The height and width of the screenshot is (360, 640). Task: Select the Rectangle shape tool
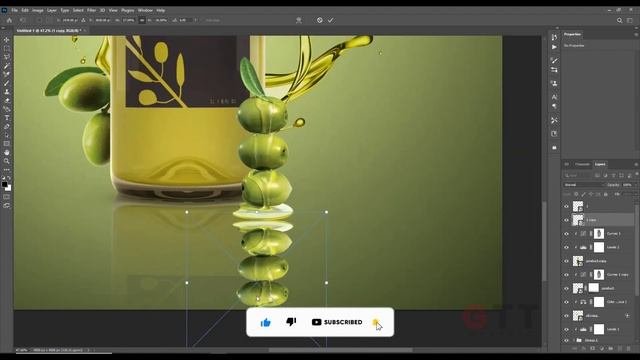coord(7,144)
